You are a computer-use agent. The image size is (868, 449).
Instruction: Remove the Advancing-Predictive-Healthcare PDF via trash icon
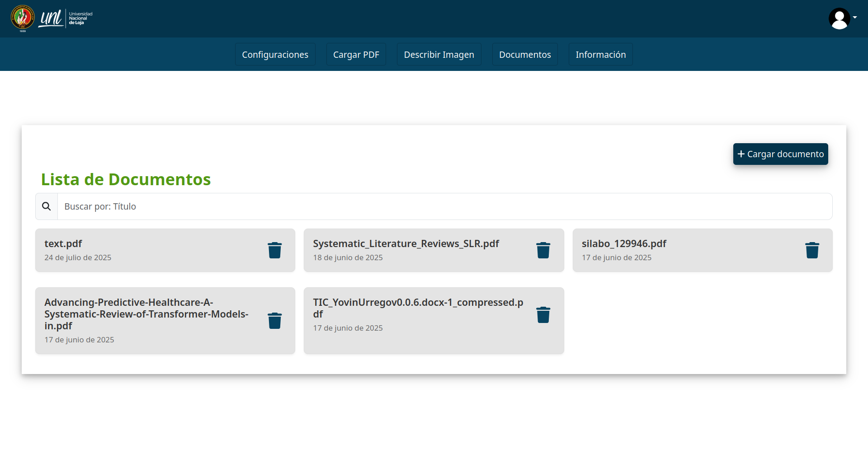pyautogui.click(x=274, y=321)
